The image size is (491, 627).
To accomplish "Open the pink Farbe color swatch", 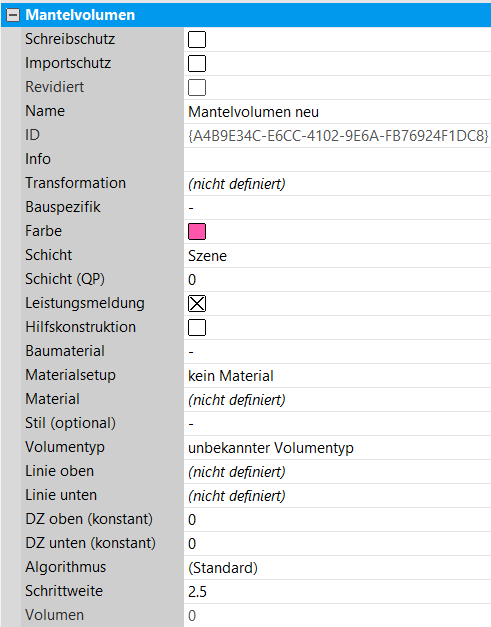I will (x=197, y=232).
